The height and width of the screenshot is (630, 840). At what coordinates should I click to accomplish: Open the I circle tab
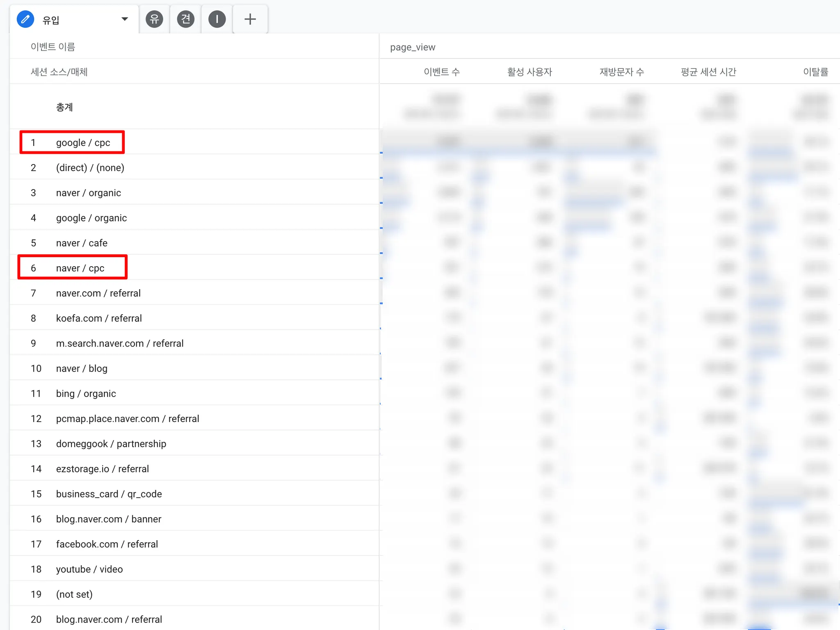click(217, 19)
